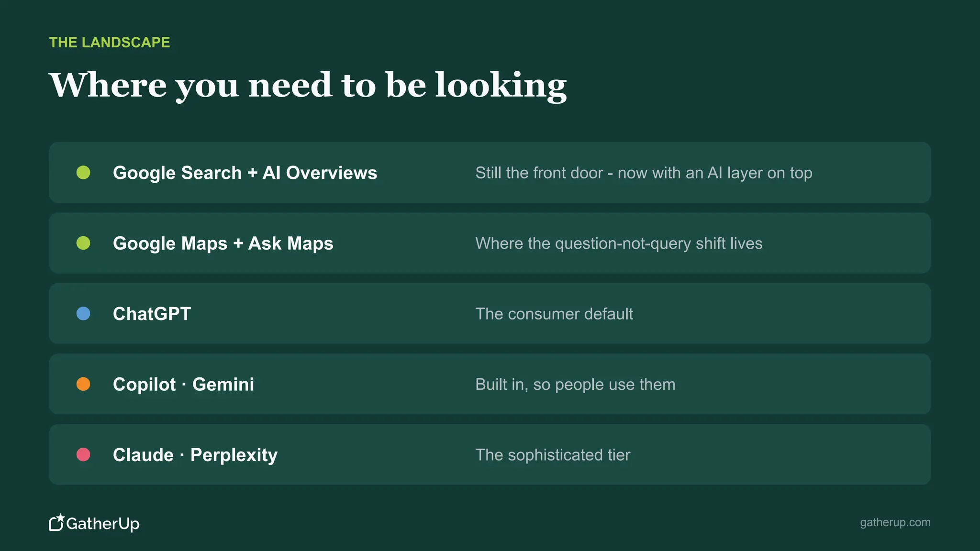Click "Where the question-not-query shift lives" text
Screen dimensions: 980x551
coord(619,243)
